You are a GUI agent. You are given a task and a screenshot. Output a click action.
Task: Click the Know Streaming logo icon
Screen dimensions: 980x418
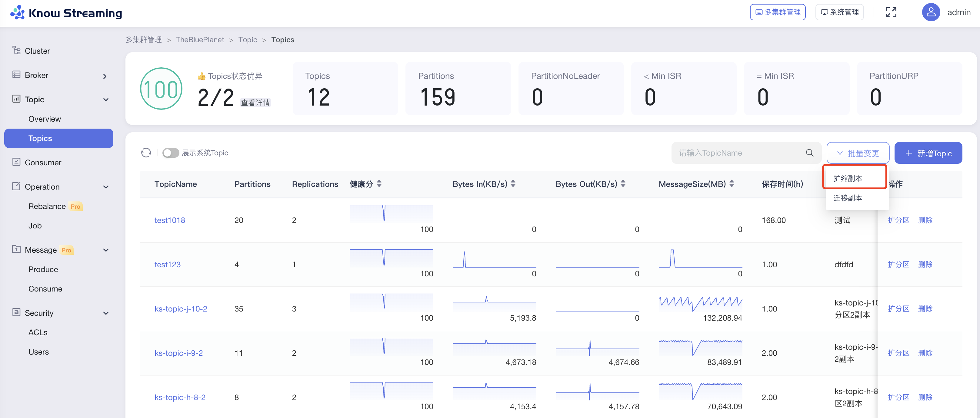[x=18, y=12]
